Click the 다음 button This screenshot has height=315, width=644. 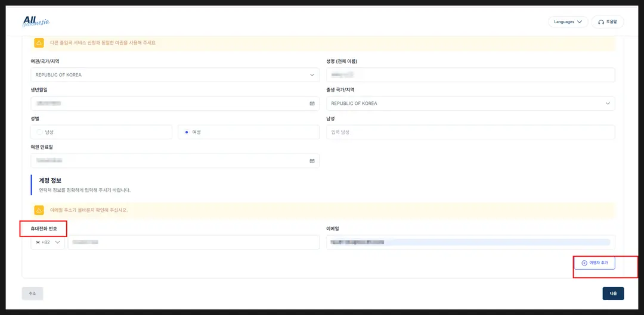[613, 293]
